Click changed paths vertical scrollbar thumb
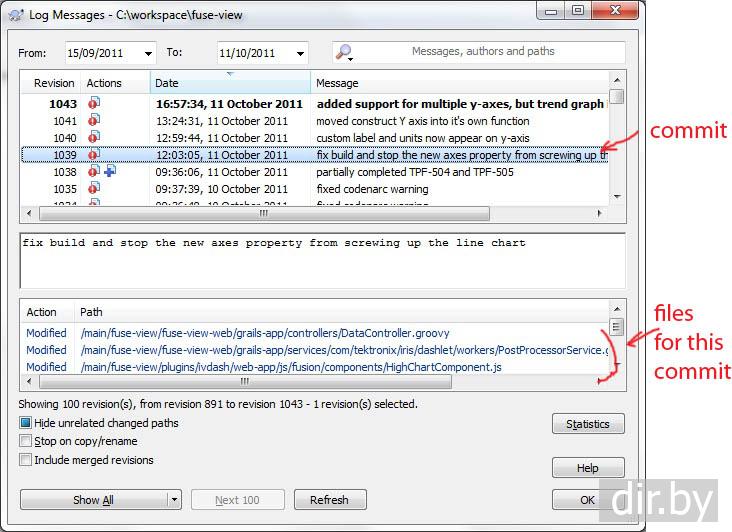 [x=616, y=326]
